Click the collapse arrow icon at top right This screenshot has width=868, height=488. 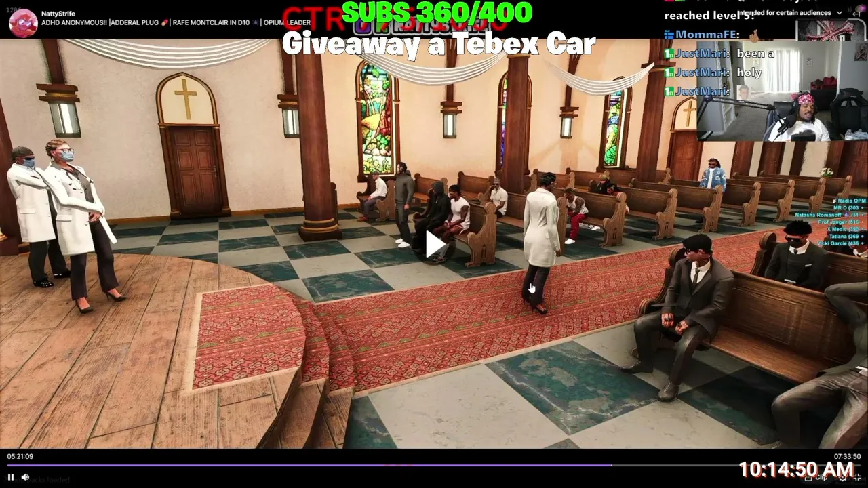[856, 14]
